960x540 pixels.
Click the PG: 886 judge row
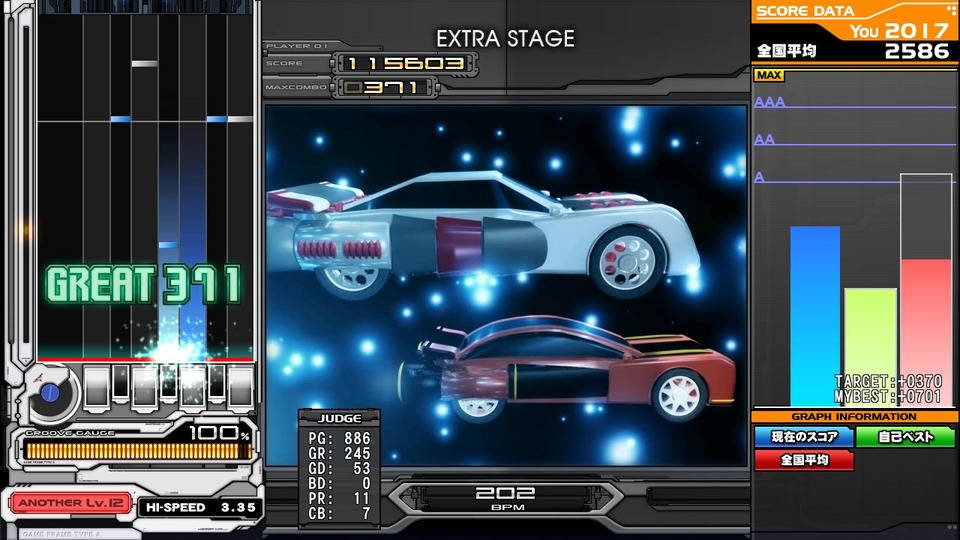(x=339, y=438)
